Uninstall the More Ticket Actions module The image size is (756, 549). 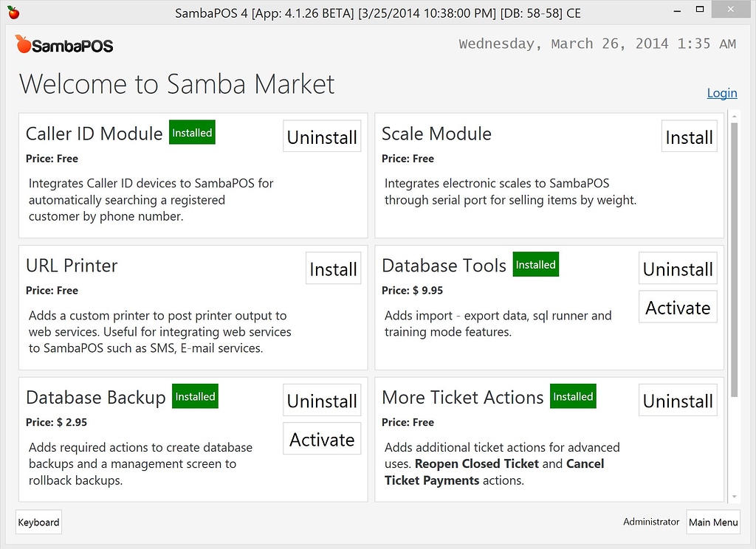coord(677,400)
